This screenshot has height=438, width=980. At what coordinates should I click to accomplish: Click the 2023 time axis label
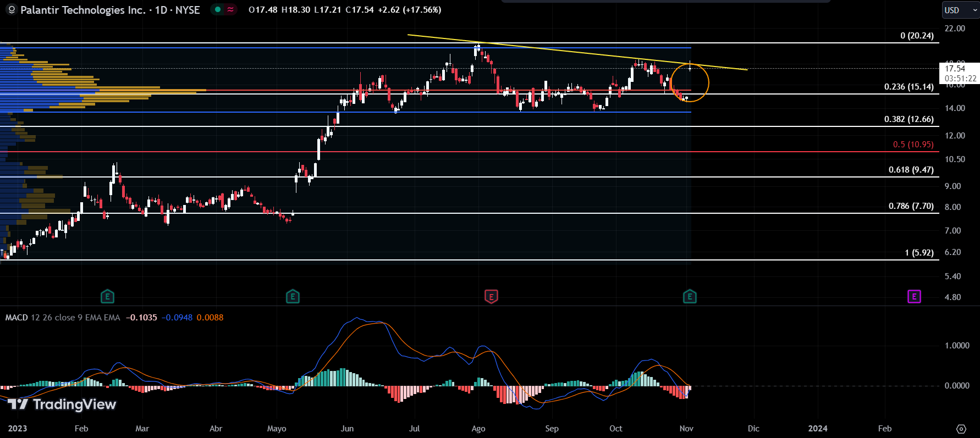tap(17, 429)
